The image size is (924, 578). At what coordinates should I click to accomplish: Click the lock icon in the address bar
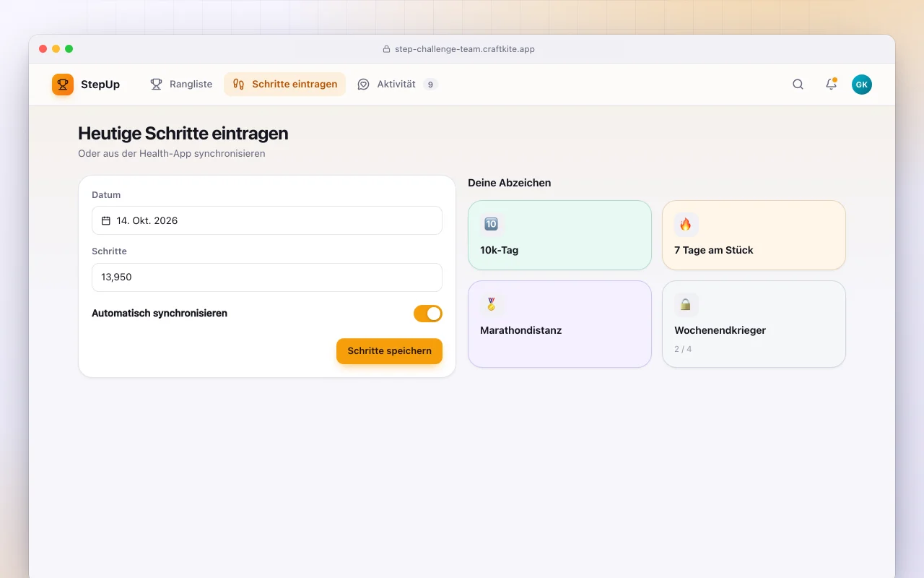tap(386, 49)
